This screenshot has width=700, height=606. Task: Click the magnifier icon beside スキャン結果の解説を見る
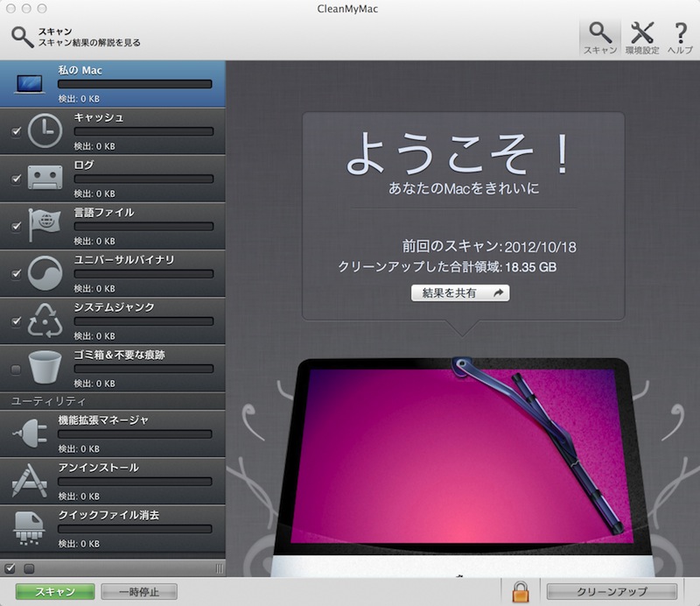pos(23,37)
